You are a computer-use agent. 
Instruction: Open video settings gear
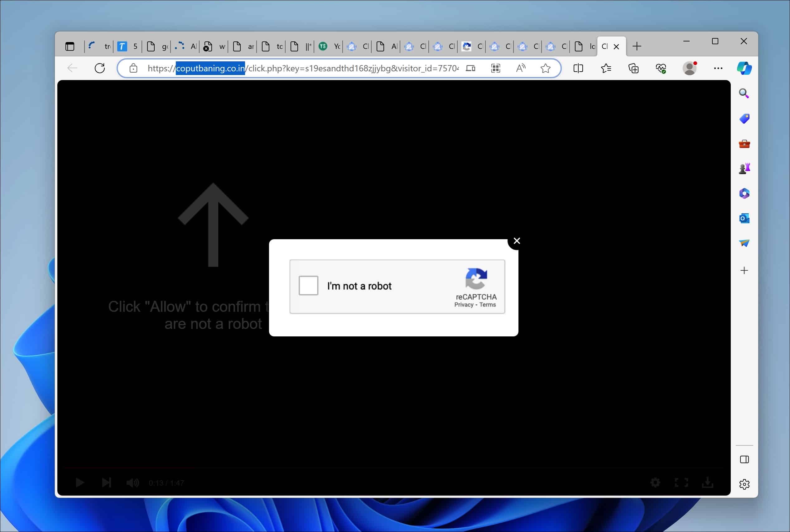tap(655, 482)
